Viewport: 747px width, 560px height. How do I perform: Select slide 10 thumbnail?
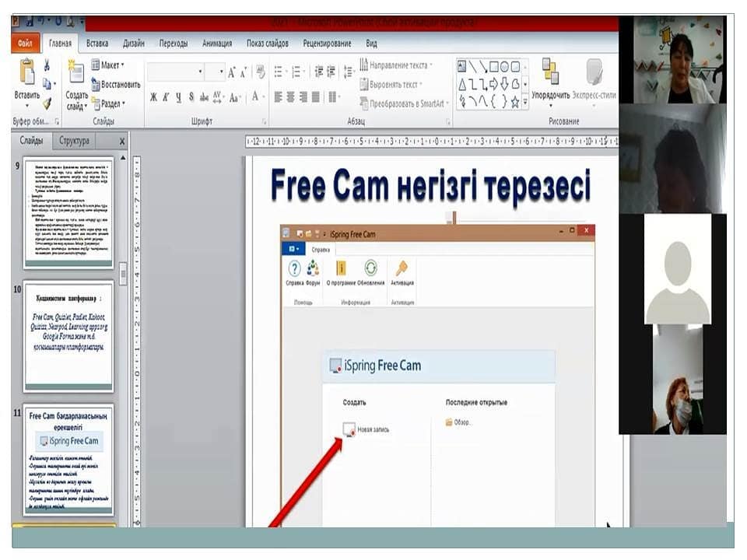(68, 336)
